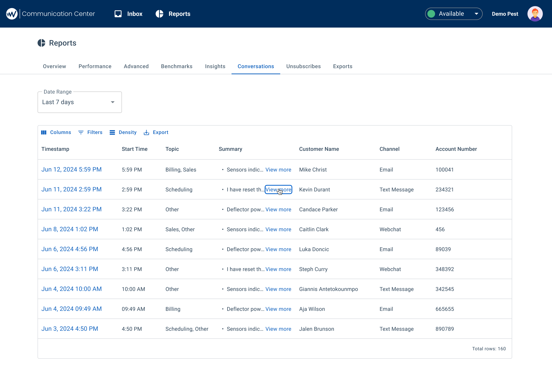Click the green Available status indicator dot
The image size is (552, 392).
point(431,14)
